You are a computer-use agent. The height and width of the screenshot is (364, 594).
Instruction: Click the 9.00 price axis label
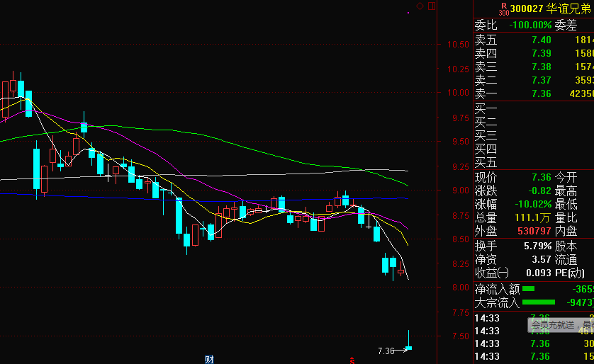click(x=461, y=190)
